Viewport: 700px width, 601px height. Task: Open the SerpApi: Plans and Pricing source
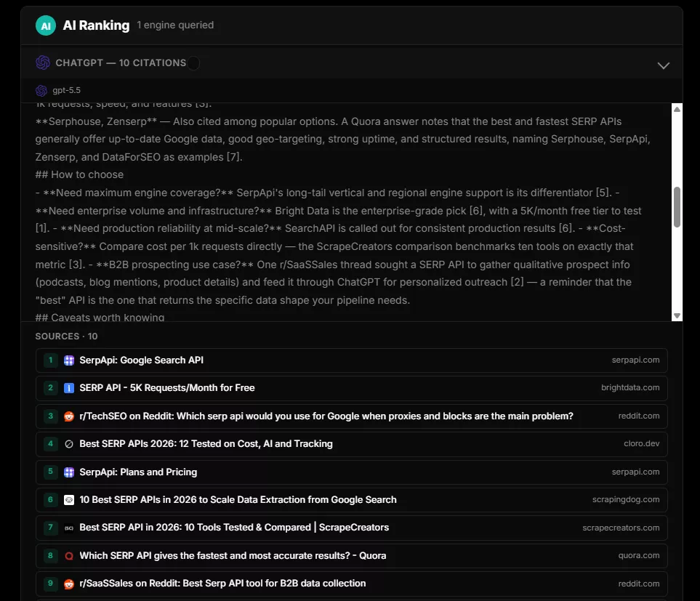pos(351,472)
